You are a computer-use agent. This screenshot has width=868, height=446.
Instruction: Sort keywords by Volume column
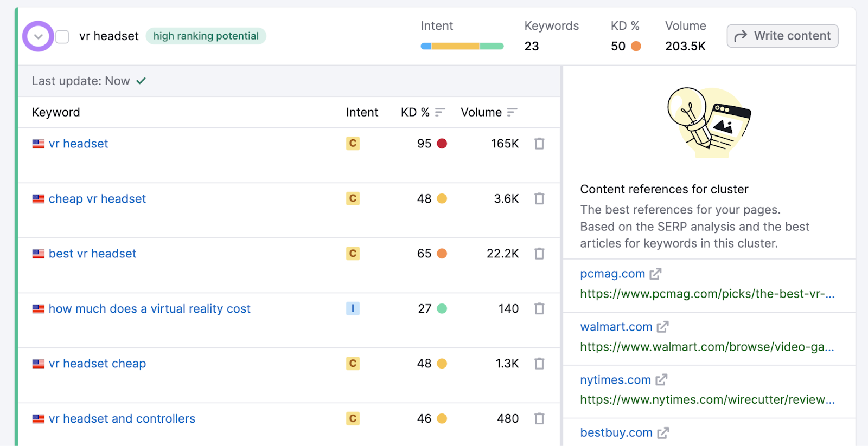512,112
